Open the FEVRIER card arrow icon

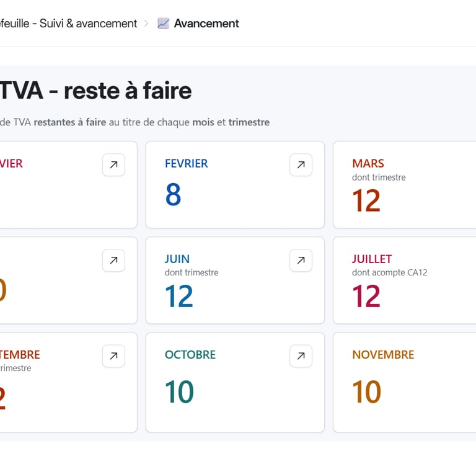click(301, 165)
